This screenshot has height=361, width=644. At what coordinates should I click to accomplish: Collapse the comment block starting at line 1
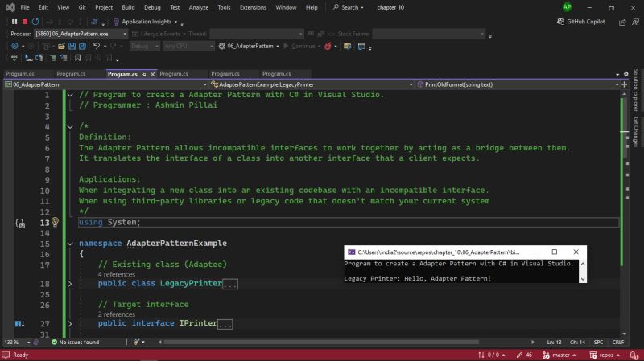(x=70, y=95)
